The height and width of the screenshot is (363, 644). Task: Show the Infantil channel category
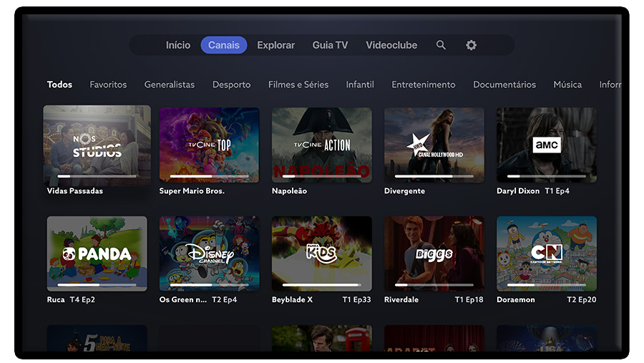tap(360, 84)
